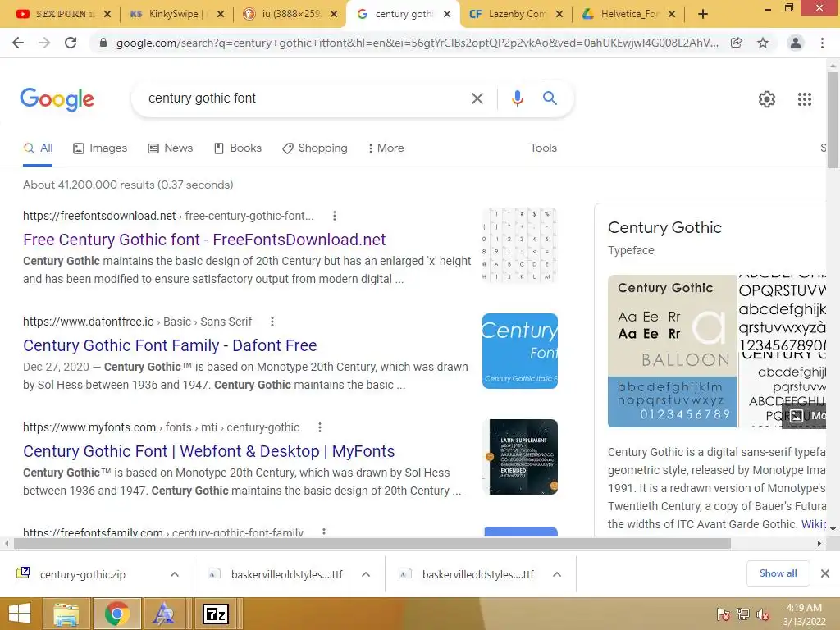Click Chrome icon in taskbar
840x630 pixels.
117,614
